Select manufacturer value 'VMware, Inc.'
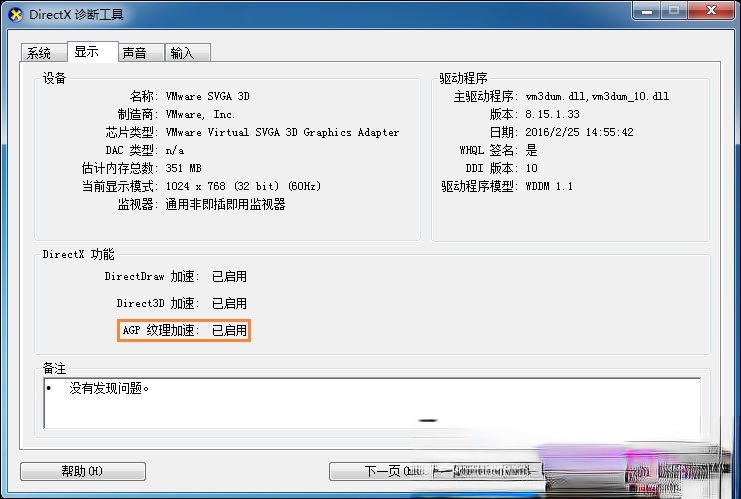Viewport: 741px width, 499px height. [200, 114]
